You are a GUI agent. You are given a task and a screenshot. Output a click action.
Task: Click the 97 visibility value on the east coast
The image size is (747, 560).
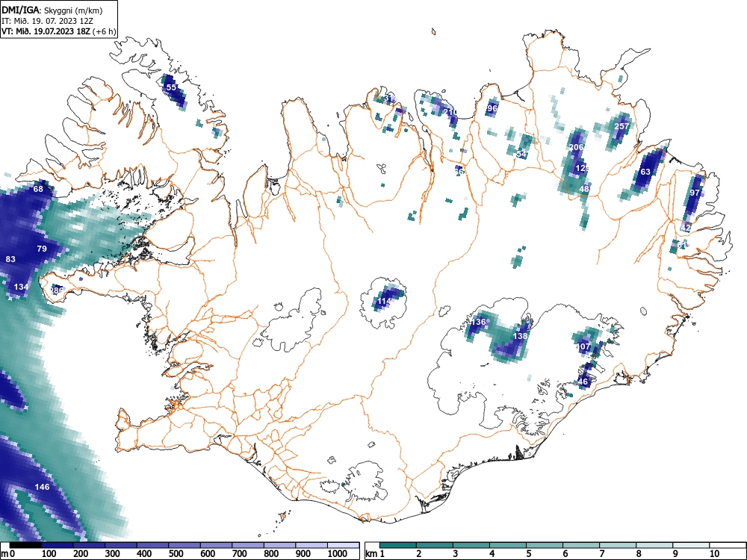695,193
